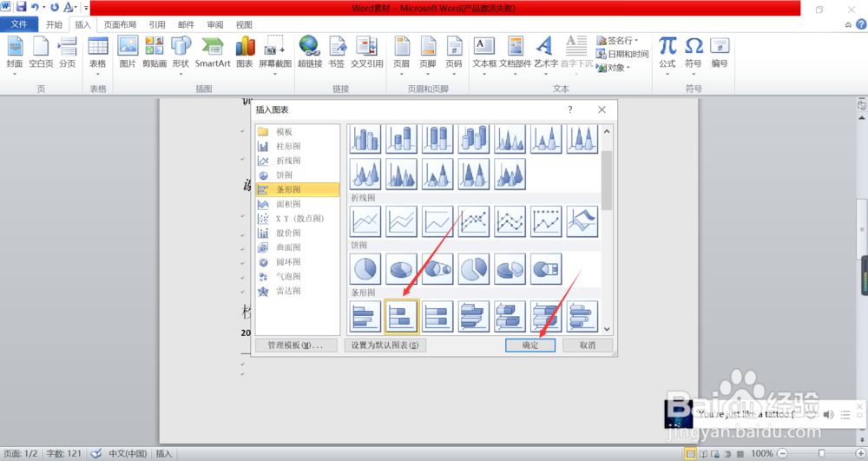Open the Object (对象) dropdown
868x461 pixels.
tap(614, 68)
